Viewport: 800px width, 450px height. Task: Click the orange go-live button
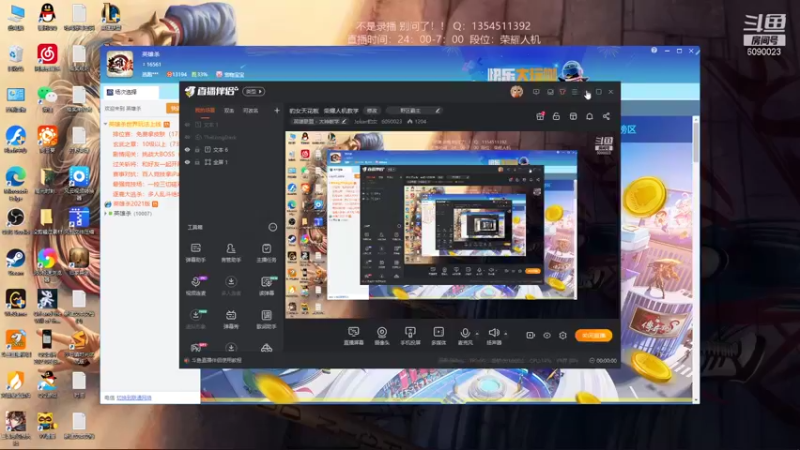coord(593,335)
